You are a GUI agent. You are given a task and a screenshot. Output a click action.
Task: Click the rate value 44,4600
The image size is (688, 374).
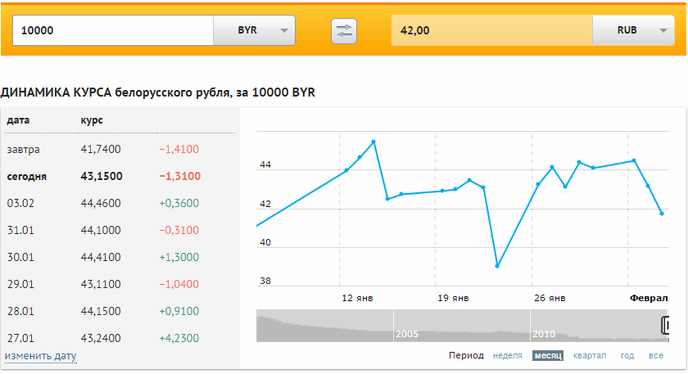click(100, 203)
